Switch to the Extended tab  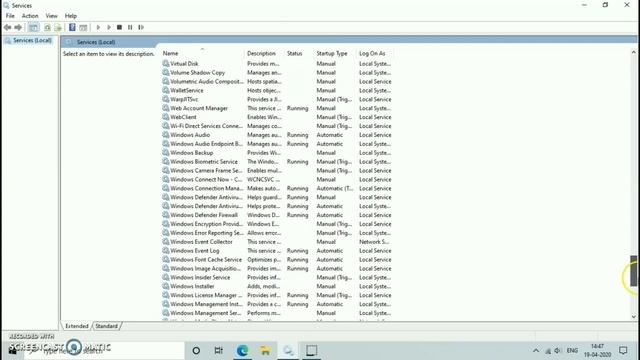[x=77, y=326]
